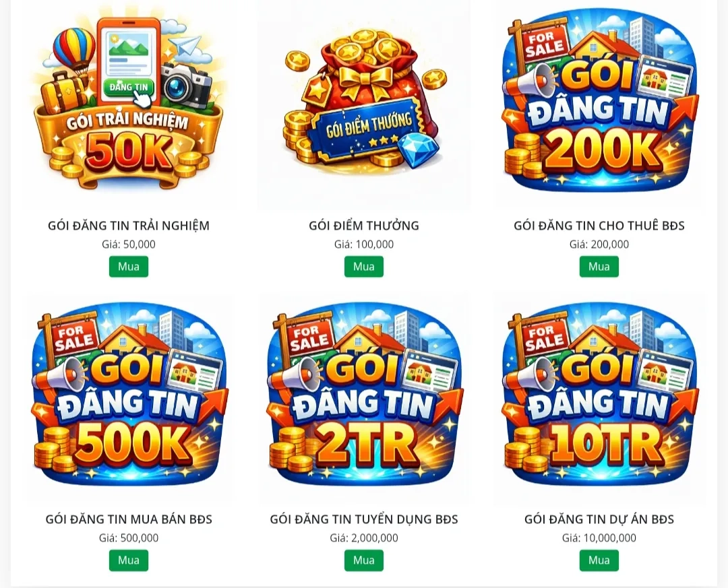Buy the GÓI ĐĂNG TIN TUYỂN DỤNG BĐS package
Screen dimensions: 728x588
pos(364,560)
